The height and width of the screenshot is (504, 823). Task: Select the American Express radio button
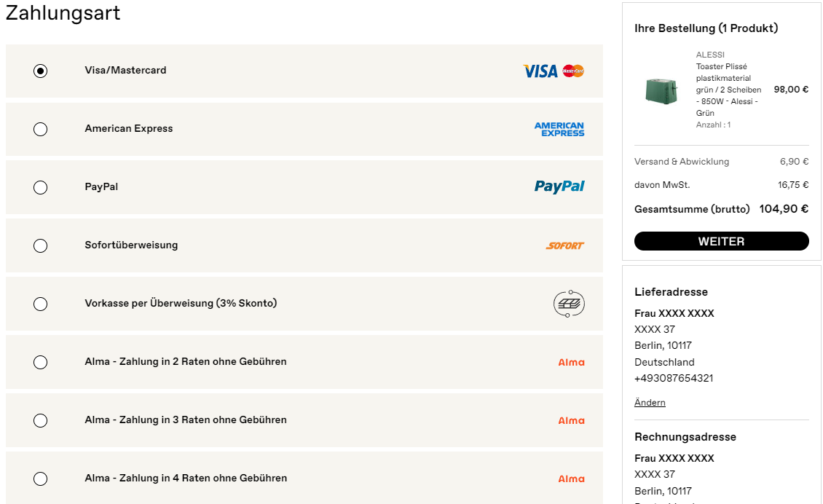(40, 129)
